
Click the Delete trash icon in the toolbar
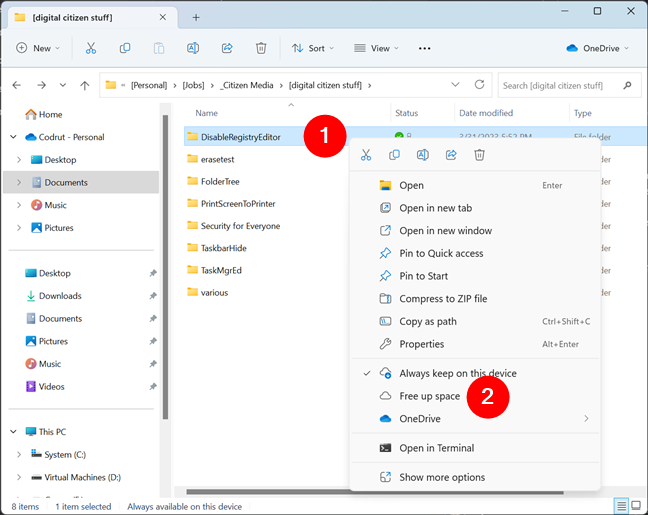click(x=260, y=48)
